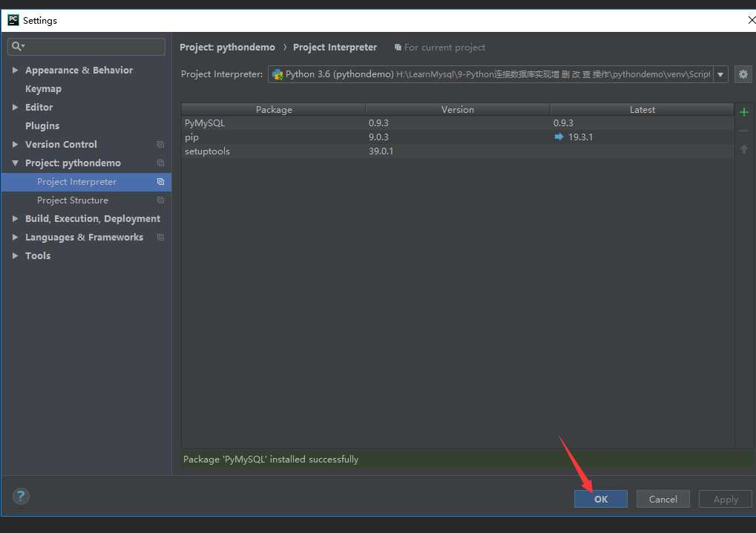The width and height of the screenshot is (756, 533).
Task: Select the setuptools package row
Action: (458, 151)
